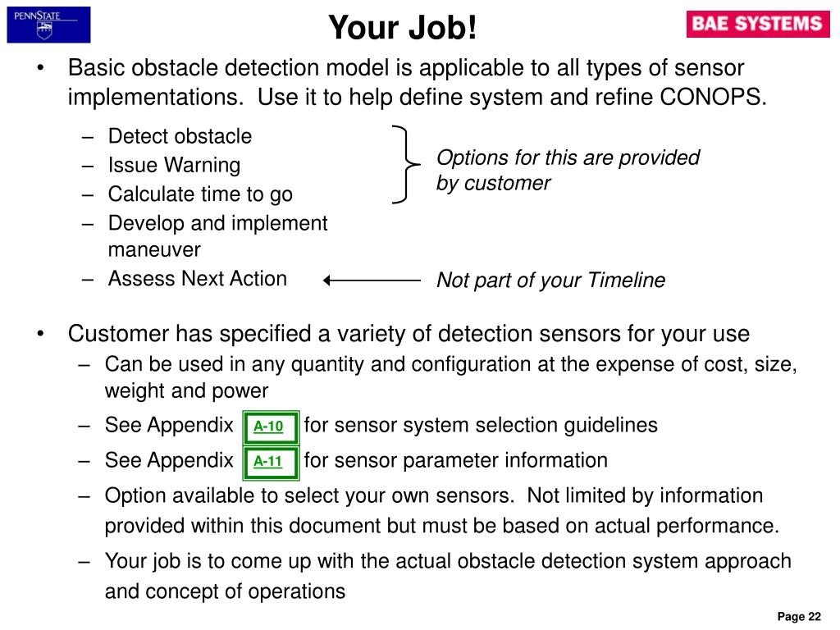Click the "Your Job!" slide title

pos(402,27)
